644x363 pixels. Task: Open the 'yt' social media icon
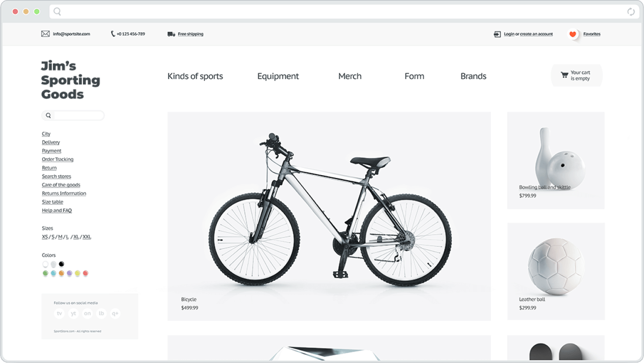[73, 314]
